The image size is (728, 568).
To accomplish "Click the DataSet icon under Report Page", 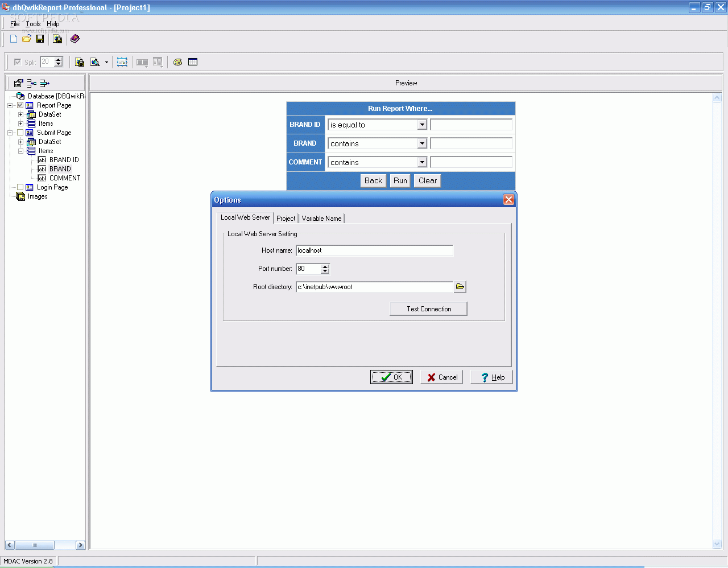I will [31, 114].
